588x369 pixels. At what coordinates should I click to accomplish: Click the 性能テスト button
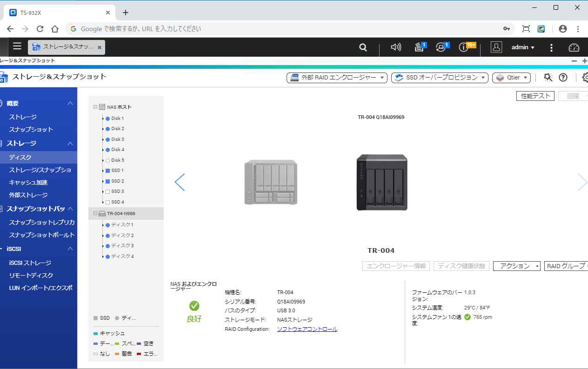[535, 96]
